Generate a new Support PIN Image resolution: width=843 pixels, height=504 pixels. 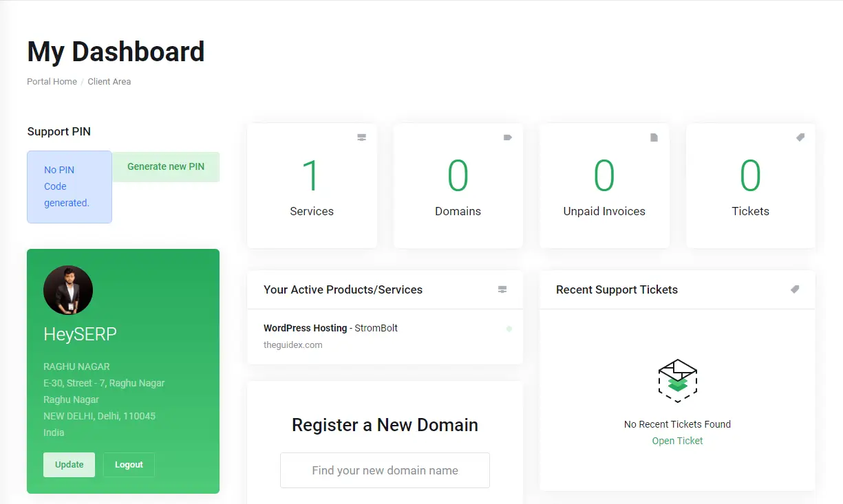[165, 166]
